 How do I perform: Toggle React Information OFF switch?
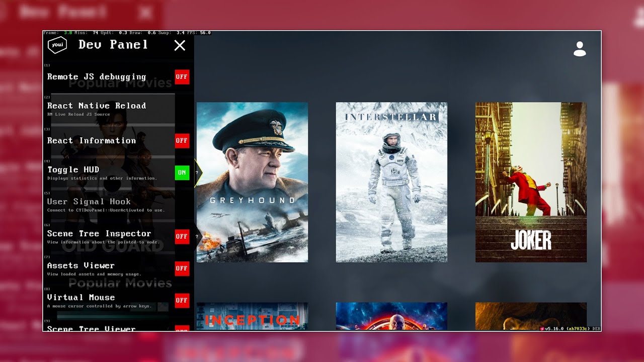[x=182, y=141]
